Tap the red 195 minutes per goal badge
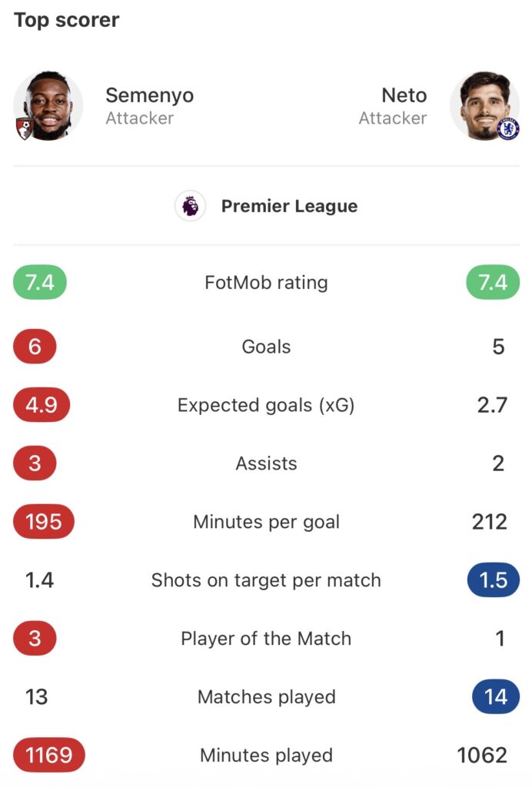This screenshot has height=787, width=532. coord(44,522)
